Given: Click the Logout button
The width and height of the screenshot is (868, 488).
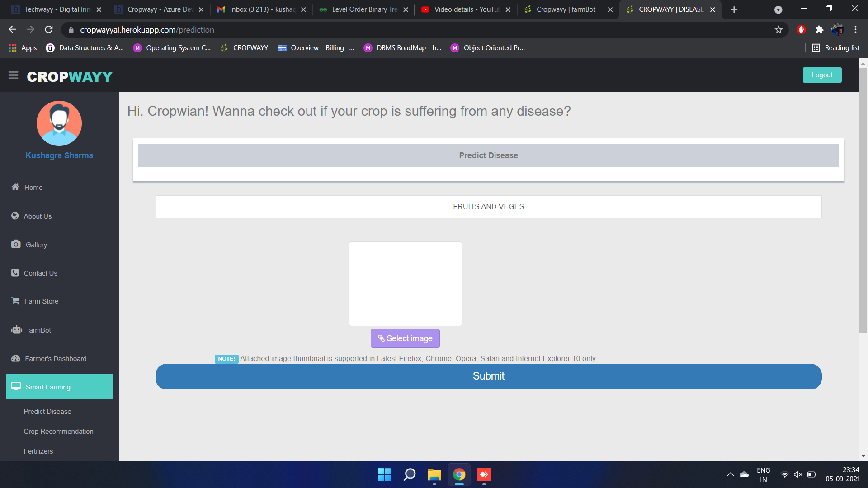Looking at the screenshot, I should coord(821,75).
